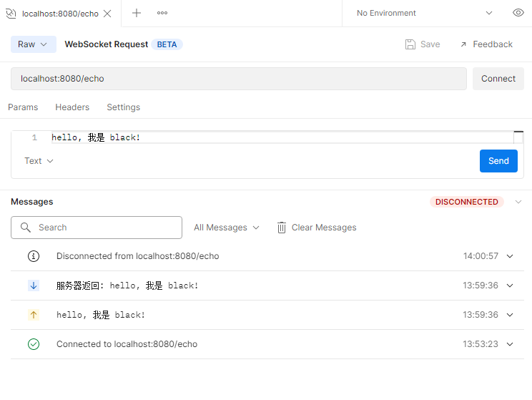Open the three-dots tab options icon
The width and height of the screenshot is (532, 400).
162,13
